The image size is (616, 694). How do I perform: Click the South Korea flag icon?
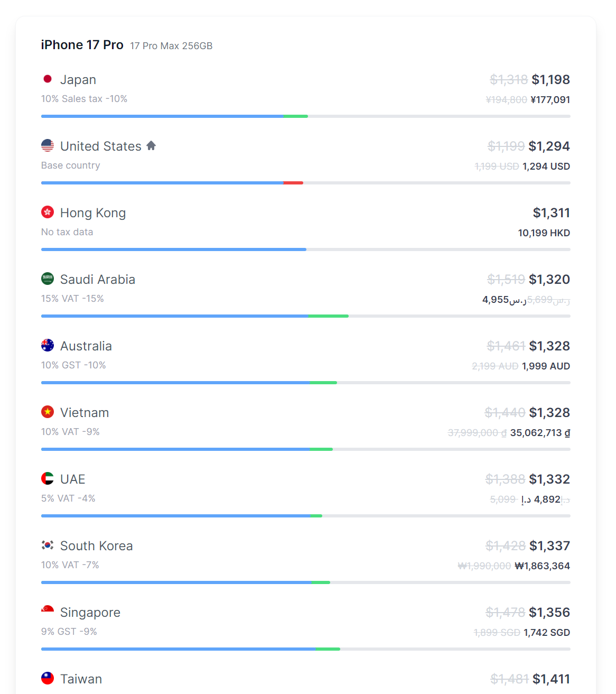point(48,545)
